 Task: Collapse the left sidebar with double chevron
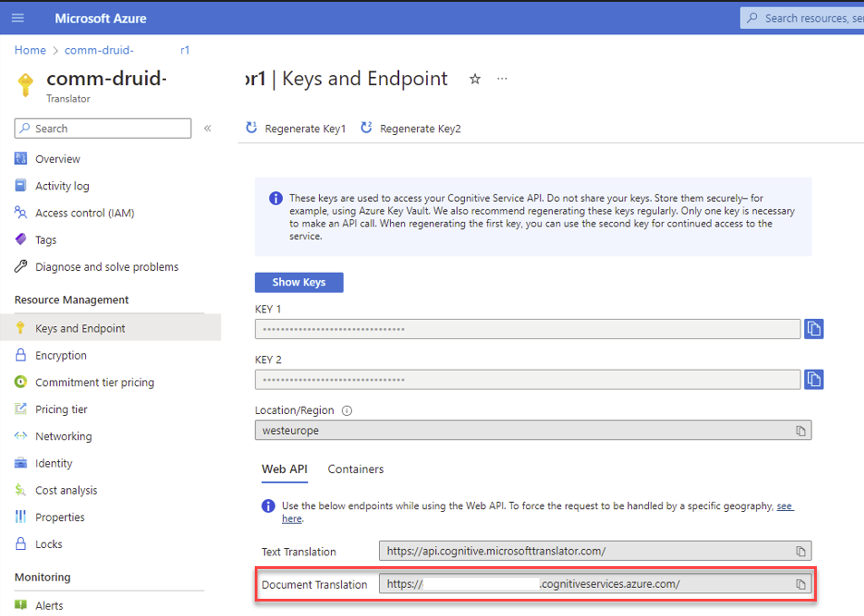coord(208,129)
